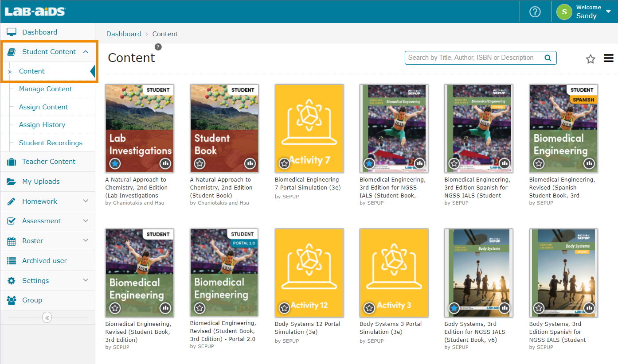This screenshot has height=364, width=618.
Task: Open the Activity 3 simulation thumbnail
Action: coord(394,272)
